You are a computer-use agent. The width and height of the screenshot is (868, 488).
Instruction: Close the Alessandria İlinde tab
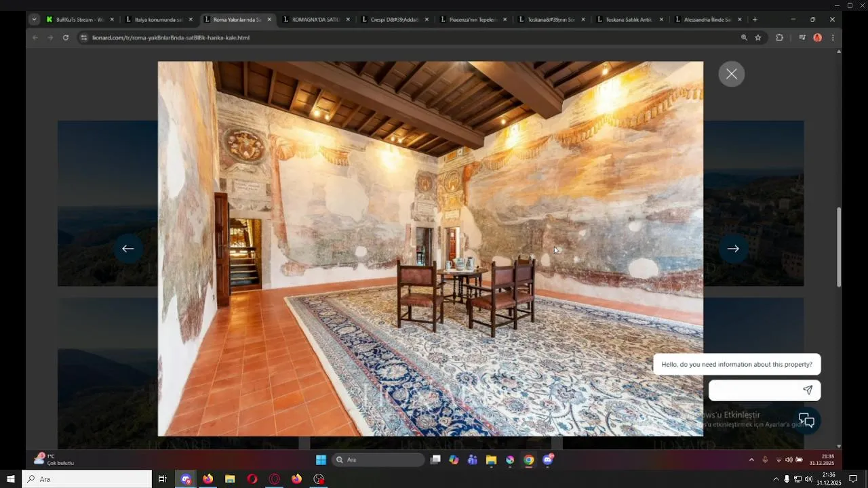coord(739,20)
